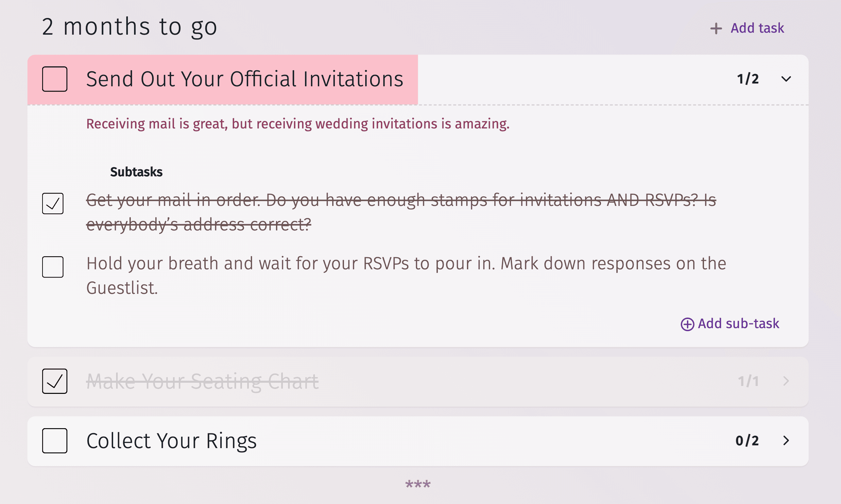Collapse the Send Out Your Official Invitations task
841x504 pixels.
click(x=786, y=79)
